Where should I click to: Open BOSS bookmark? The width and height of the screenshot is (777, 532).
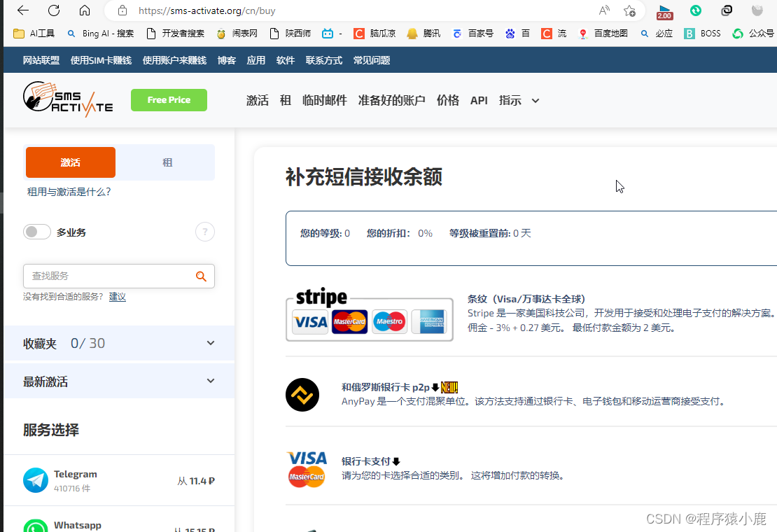coord(702,33)
